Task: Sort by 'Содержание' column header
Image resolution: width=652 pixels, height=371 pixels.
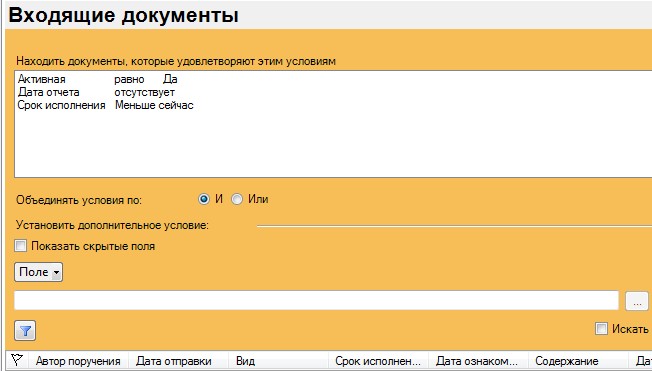Action: (x=578, y=361)
